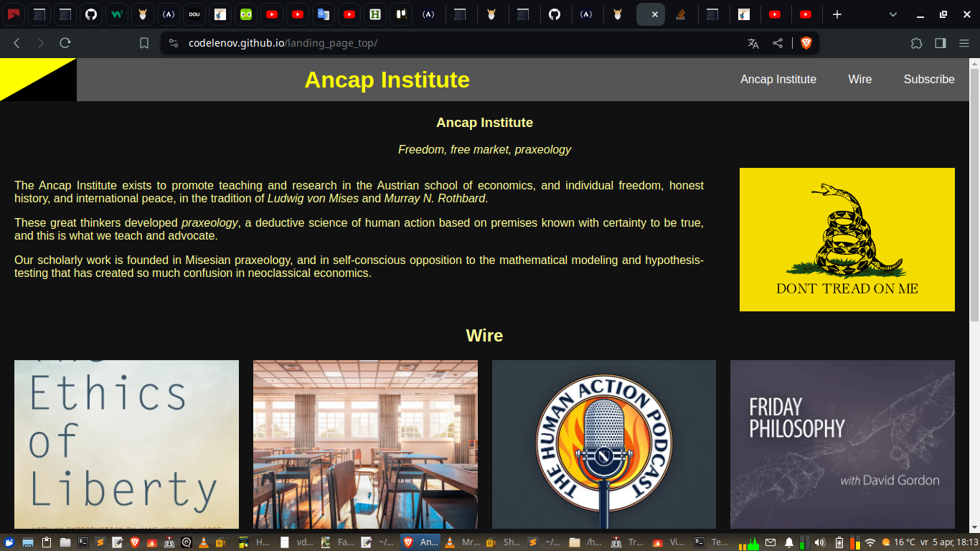Share the current page

[777, 43]
